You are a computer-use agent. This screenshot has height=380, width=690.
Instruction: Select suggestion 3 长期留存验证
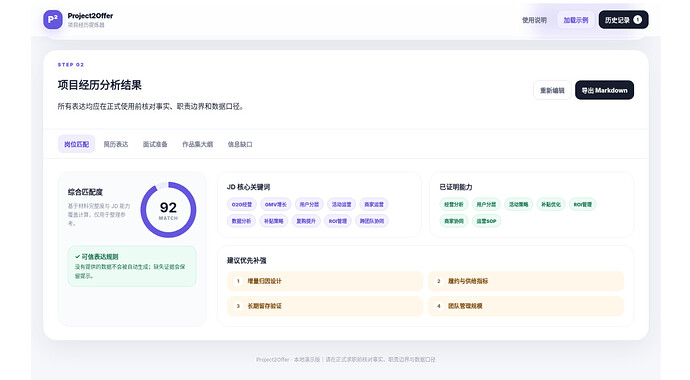click(x=325, y=306)
